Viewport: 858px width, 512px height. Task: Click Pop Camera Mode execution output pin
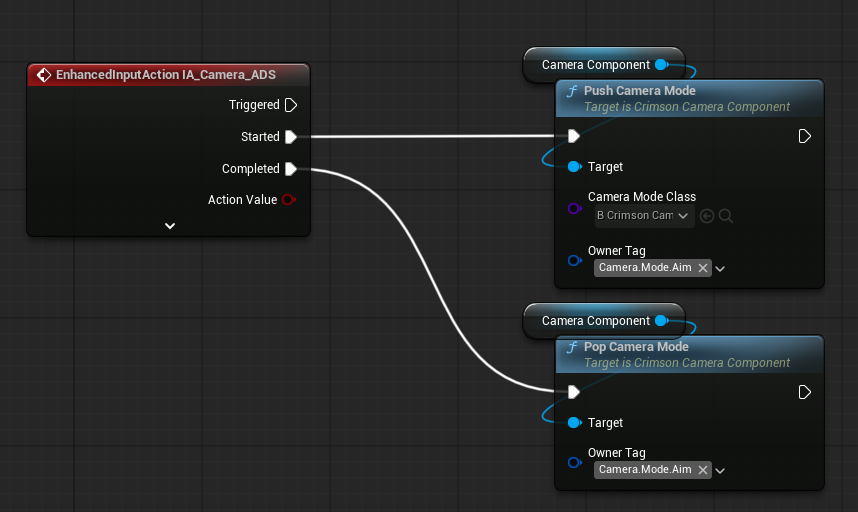tap(804, 392)
